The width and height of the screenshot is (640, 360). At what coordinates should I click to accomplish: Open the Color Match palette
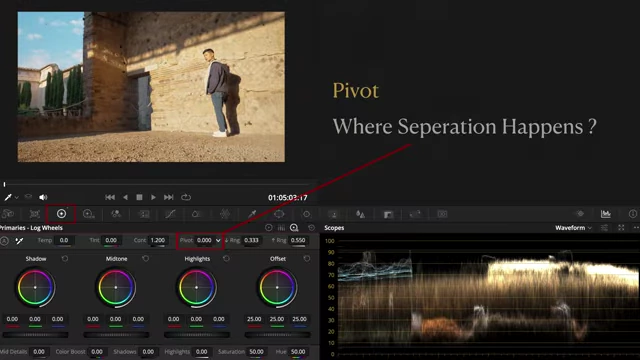(35, 214)
